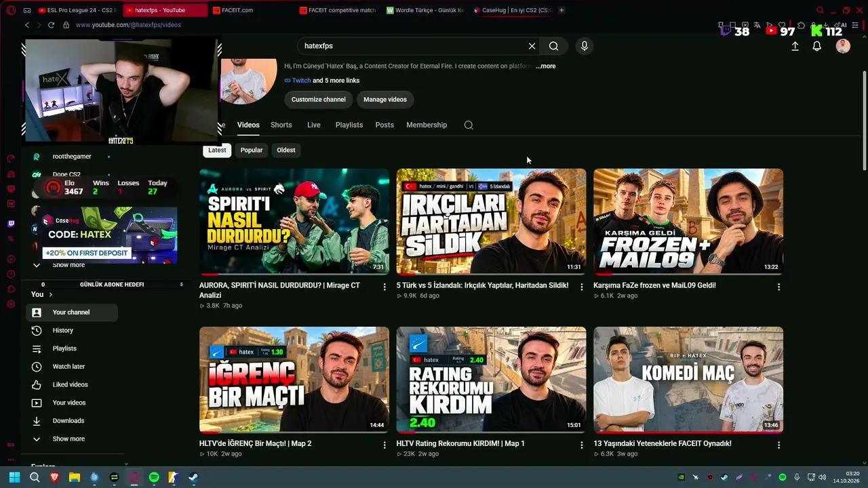Viewport: 868px width, 488px height.
Task: Select the Popular filter chip
Action: [x=252, y=150]
